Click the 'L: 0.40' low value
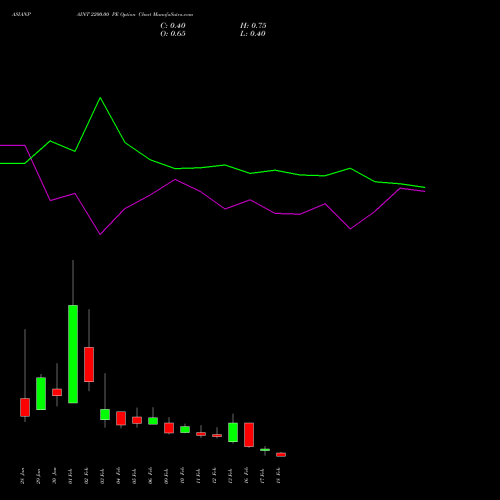Viewport: 500px width, 500px height. point(253,34)
